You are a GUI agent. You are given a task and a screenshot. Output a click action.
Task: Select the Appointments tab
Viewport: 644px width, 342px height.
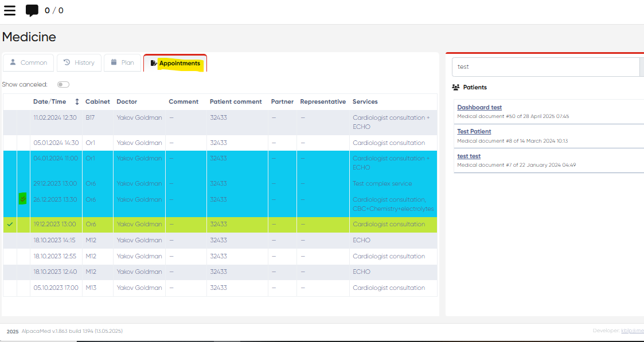pos(175,63)
